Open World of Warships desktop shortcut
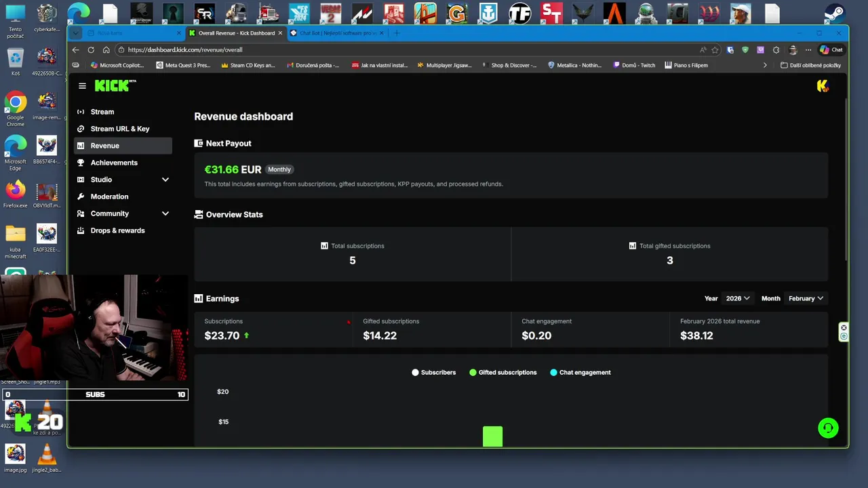This screenshot has height=488, width=868. click(488, 14)
